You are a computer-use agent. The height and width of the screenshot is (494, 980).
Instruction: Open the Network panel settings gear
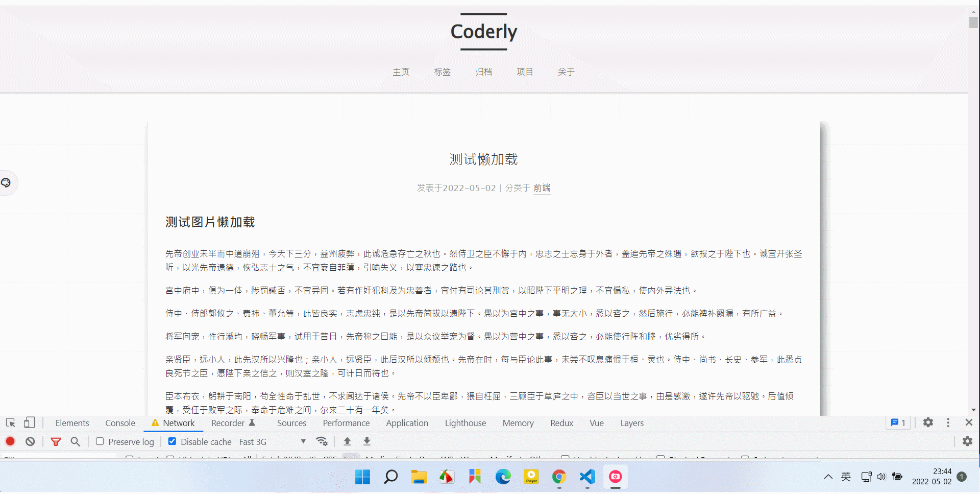point(967,441)
